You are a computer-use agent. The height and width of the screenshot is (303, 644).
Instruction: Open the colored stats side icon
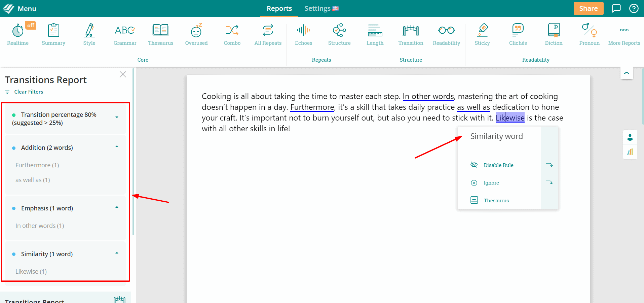[x=630, y=152]
